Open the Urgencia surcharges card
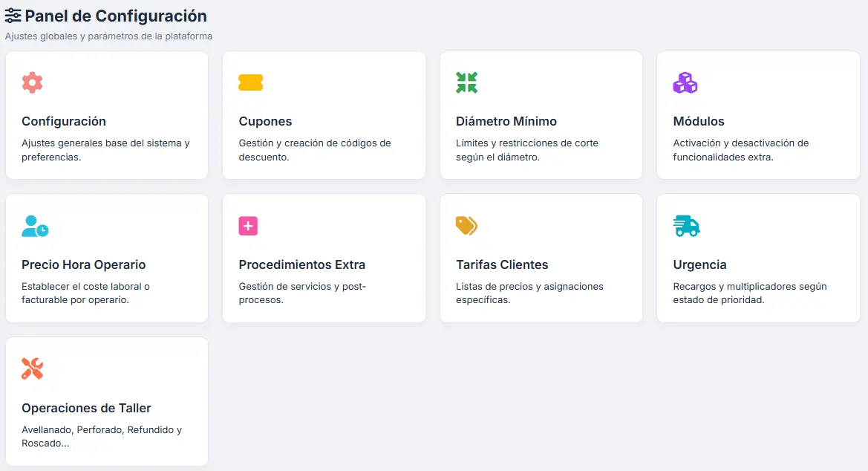 click(x=758, y=258)
